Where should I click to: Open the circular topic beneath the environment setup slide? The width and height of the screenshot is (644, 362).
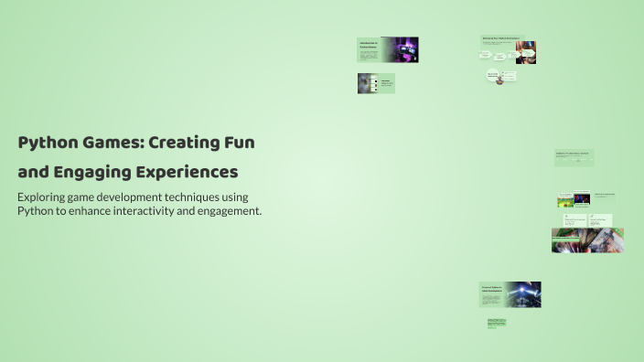pos(493,75)
